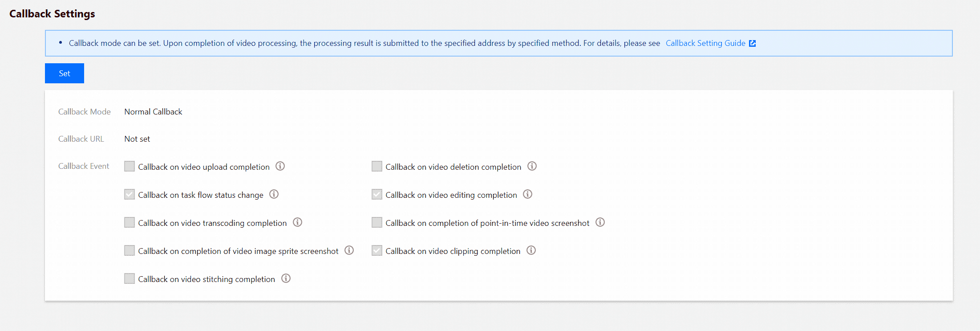980x331 pixels.
Task: Click info icon beside video clipping completion
Action: tap(531, 250)
